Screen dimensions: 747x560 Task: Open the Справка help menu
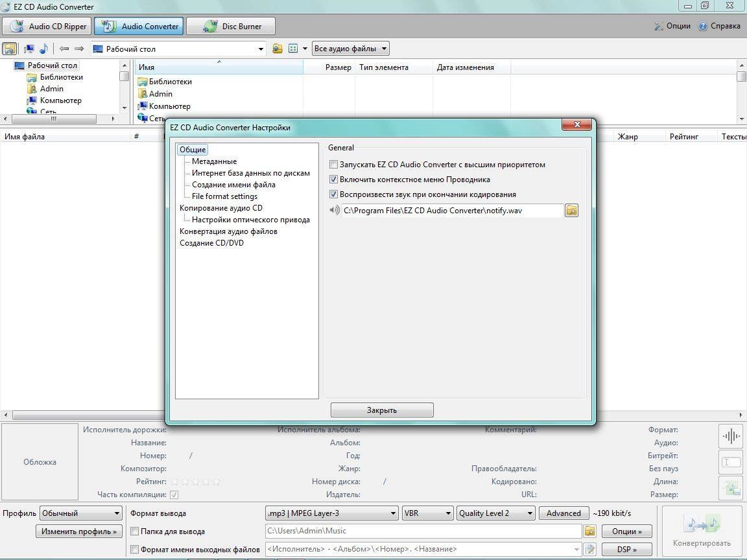tap(719, 26)
